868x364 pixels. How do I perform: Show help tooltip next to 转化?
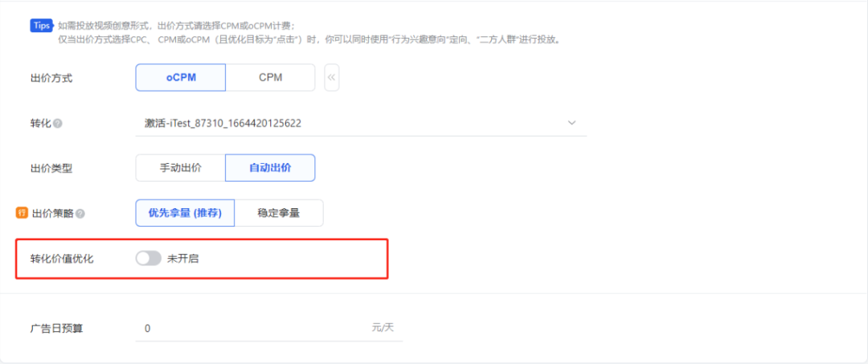coord(58,124)
